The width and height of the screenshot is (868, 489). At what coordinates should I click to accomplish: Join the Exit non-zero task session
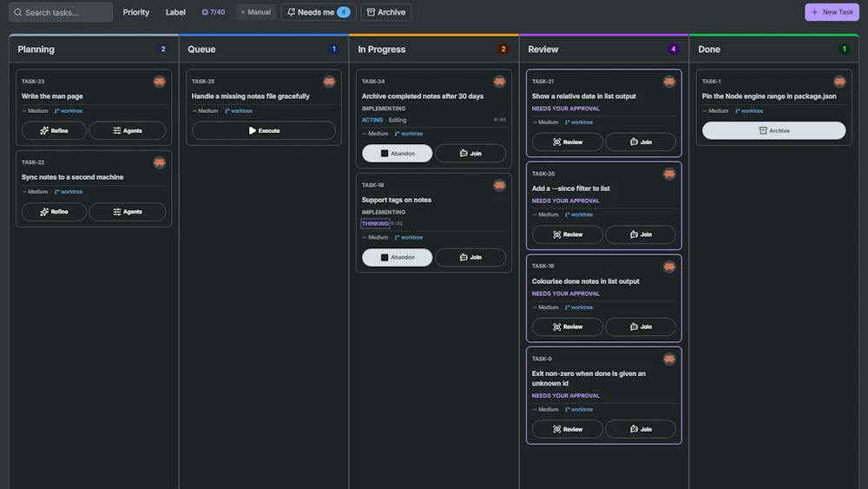coord(641,429)
